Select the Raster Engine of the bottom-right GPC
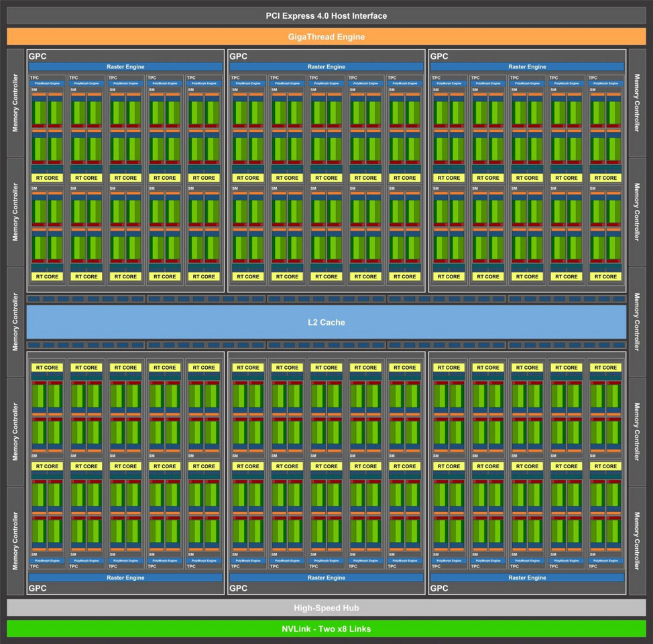653x644 pixels. point(528,578)
